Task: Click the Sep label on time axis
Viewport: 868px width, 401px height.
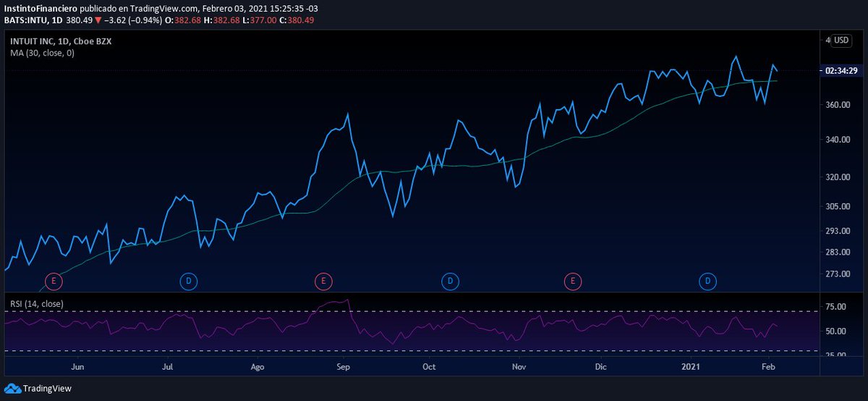Action: (344, 367)
